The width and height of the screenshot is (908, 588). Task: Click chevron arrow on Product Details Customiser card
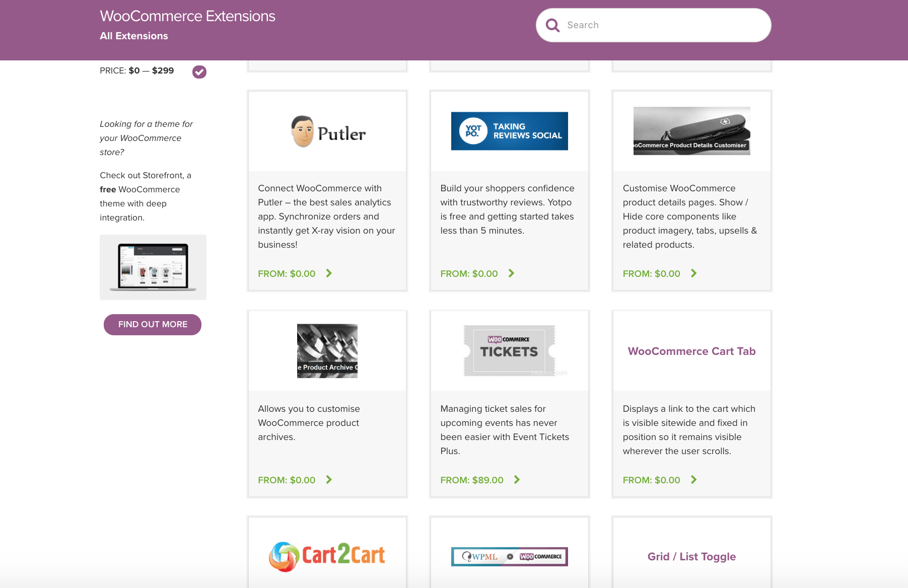point(693,273)
